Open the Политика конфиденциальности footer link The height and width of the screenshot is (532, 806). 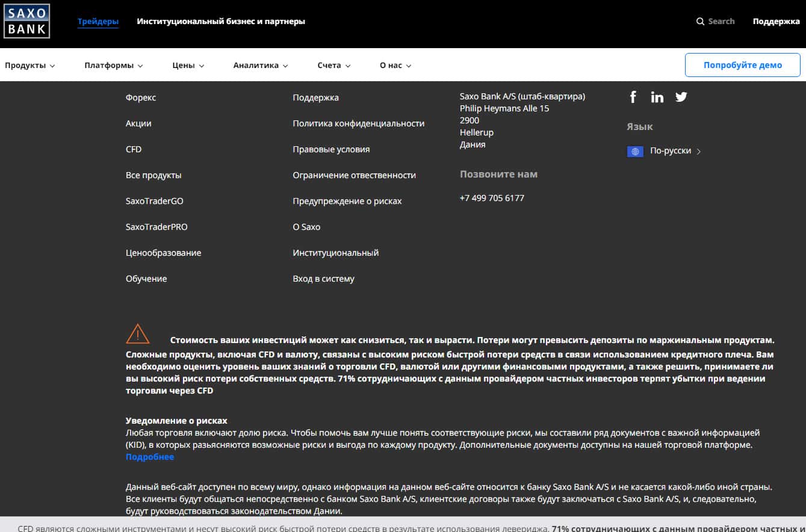(x=359, y=123)
